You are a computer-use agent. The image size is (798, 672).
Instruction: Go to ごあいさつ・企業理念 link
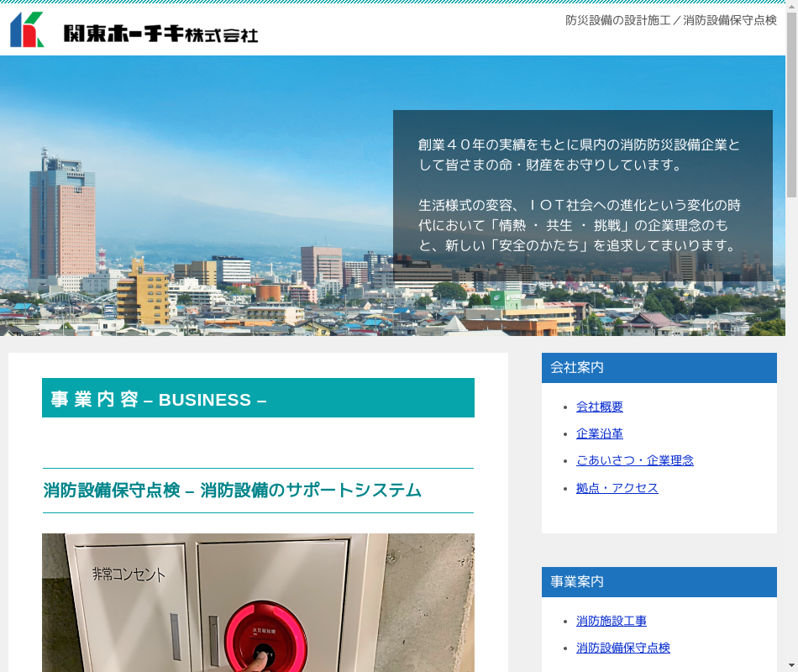(x=634, y=460)
